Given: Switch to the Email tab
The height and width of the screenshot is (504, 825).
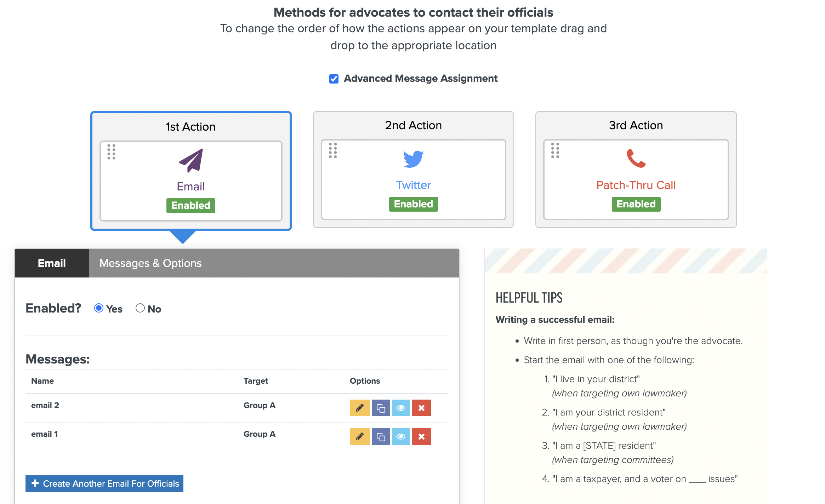Looking at the screenshot, I should click(x=52, y=263).
